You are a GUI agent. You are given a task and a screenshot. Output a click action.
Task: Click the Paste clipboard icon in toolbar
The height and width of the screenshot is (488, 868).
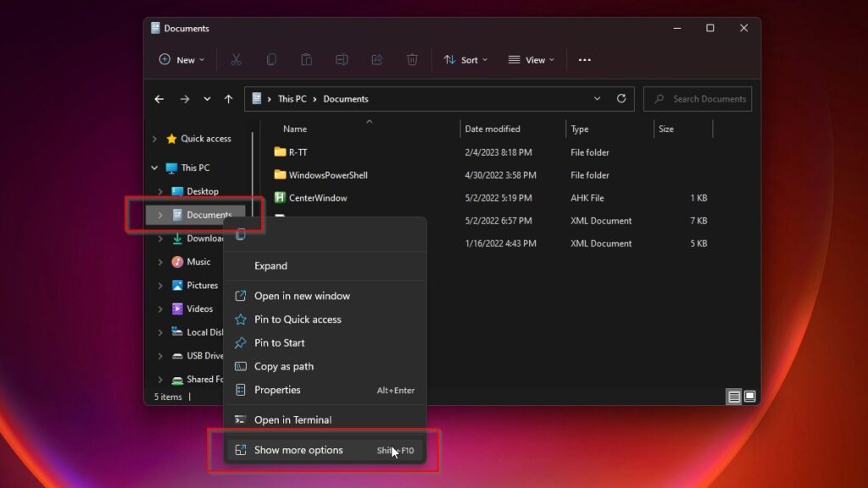pyautogui.click(x=306, y=60)
